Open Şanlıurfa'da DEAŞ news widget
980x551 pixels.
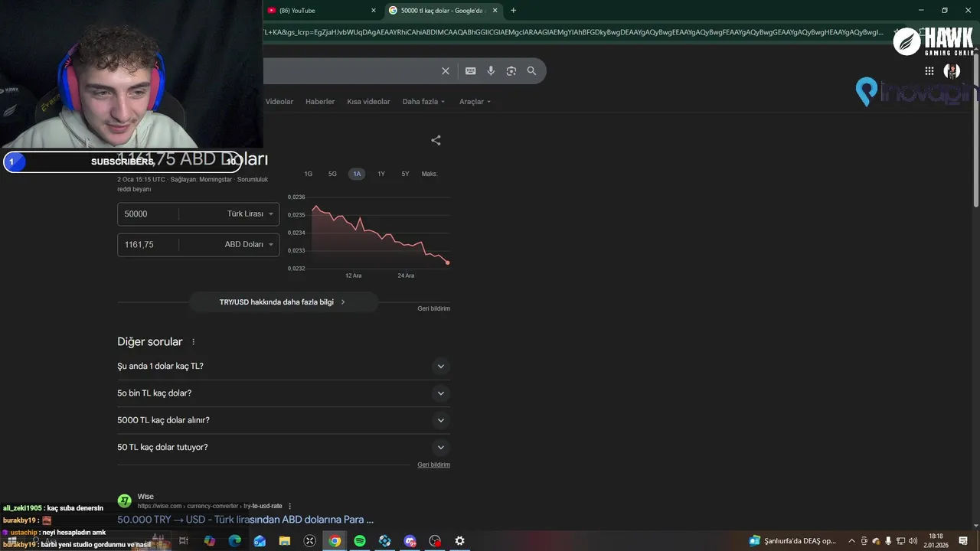tap(792, 541)
